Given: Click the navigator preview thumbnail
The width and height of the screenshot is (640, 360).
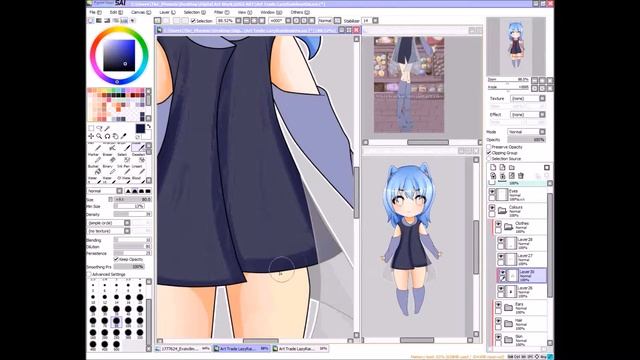Looking at the screenshot, I should 516,46.
